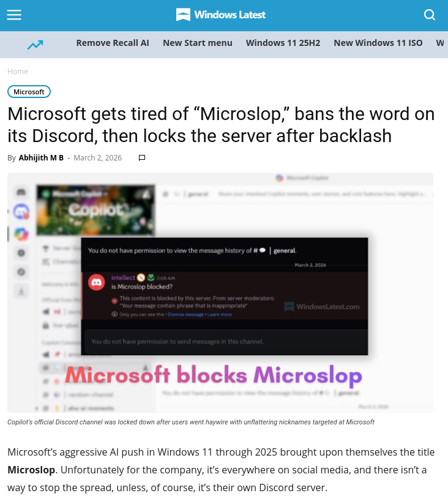Select the Remove Recall AI topic
Image resolution: width=448 pixels, height=504 pixels.
[x=113, y=43]
